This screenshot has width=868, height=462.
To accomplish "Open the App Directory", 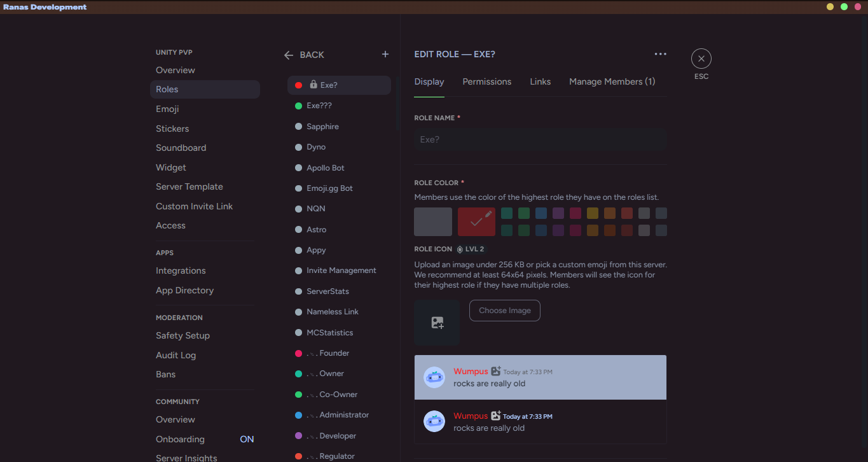I will click(205, 290).
